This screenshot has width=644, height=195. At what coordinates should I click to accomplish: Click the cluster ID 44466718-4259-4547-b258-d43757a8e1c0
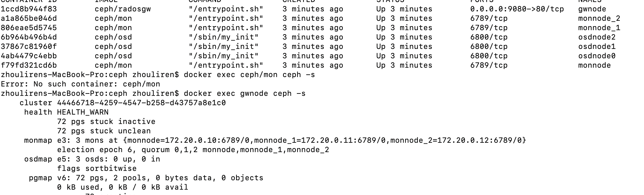141,103
